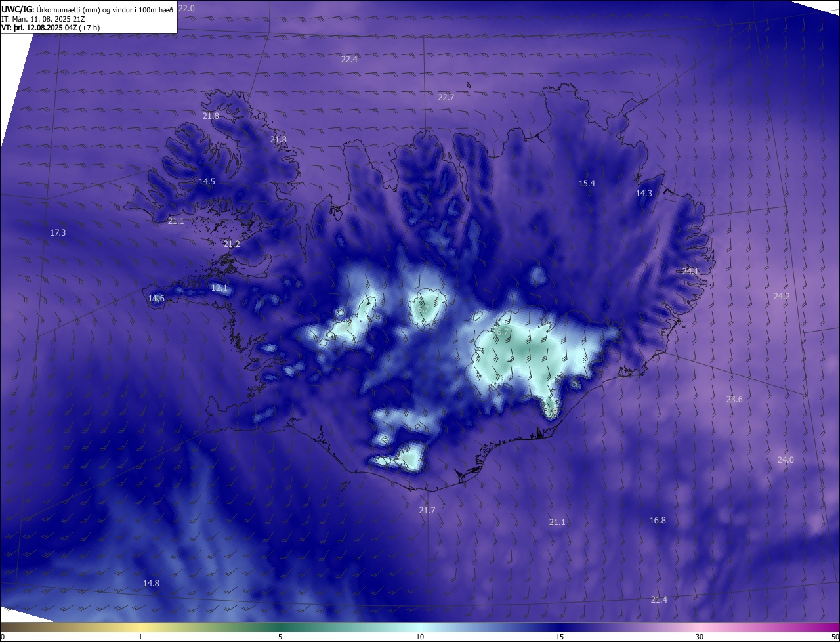Viewport: 840px width, 642px height.
Task: Click the 21.7 value label
Action: [x=427, y=510]
